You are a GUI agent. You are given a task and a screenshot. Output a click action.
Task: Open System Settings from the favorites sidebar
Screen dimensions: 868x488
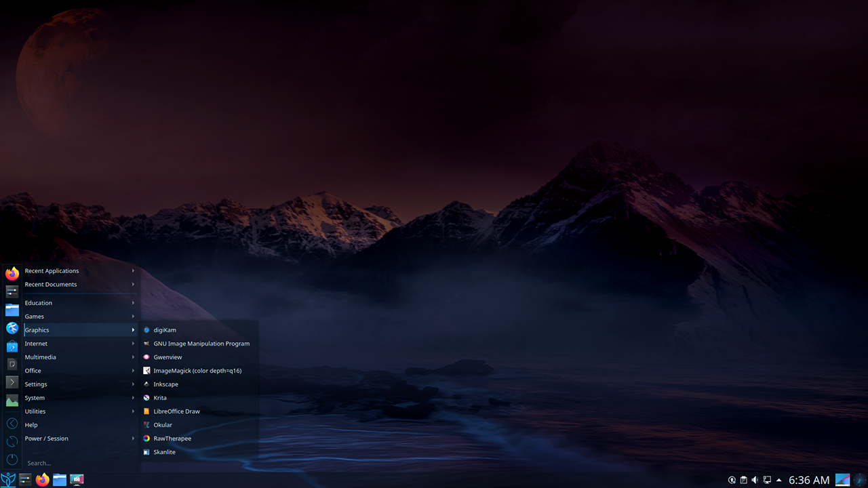12,292
